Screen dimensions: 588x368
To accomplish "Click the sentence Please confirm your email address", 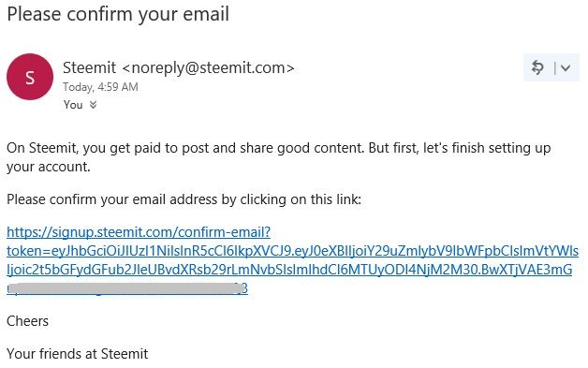I will (184, 199).
